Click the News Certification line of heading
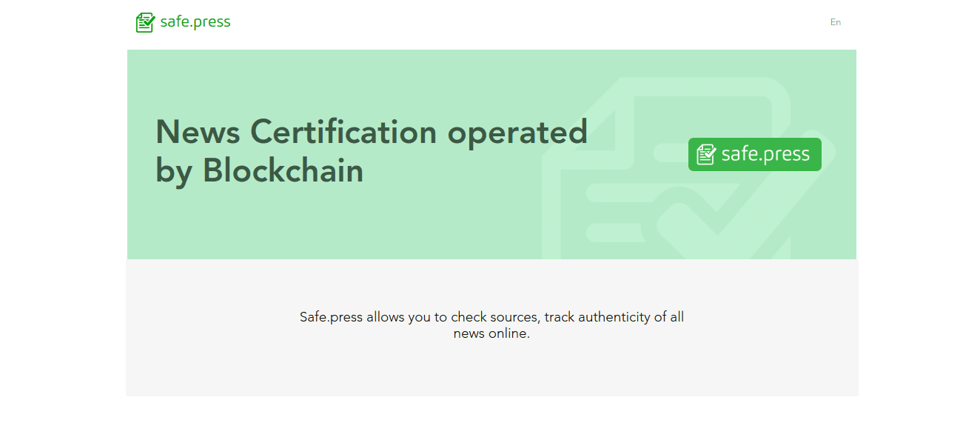This screenshot has width=980, height=423. (x=296, y=132)
